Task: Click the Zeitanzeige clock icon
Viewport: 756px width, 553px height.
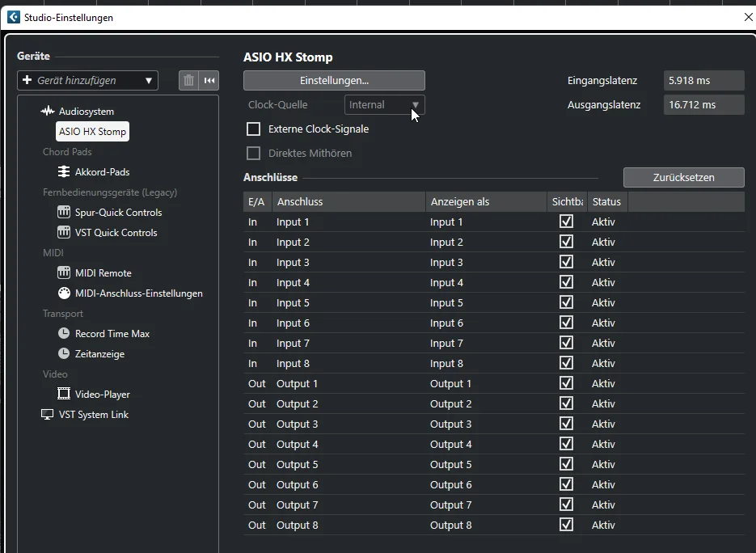Action: pos(64,354)
